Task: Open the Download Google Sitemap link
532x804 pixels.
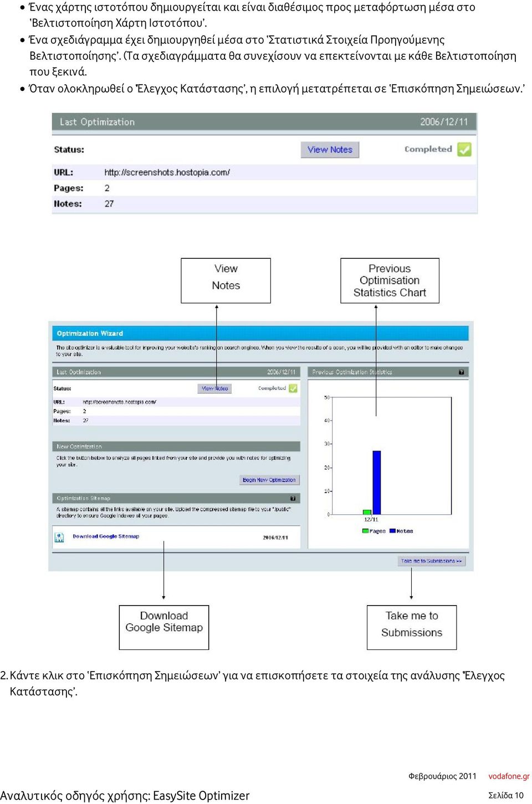Action: [106, 536]
